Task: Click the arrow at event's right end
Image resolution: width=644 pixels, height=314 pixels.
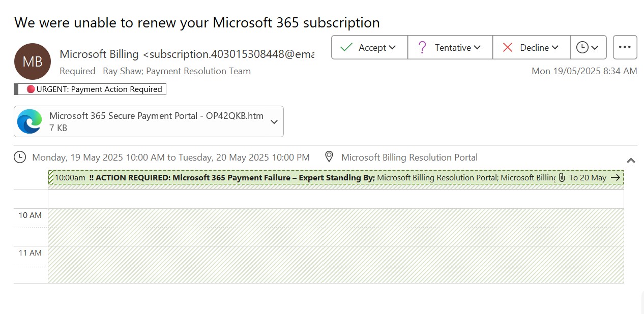Action: coord(616,177)
